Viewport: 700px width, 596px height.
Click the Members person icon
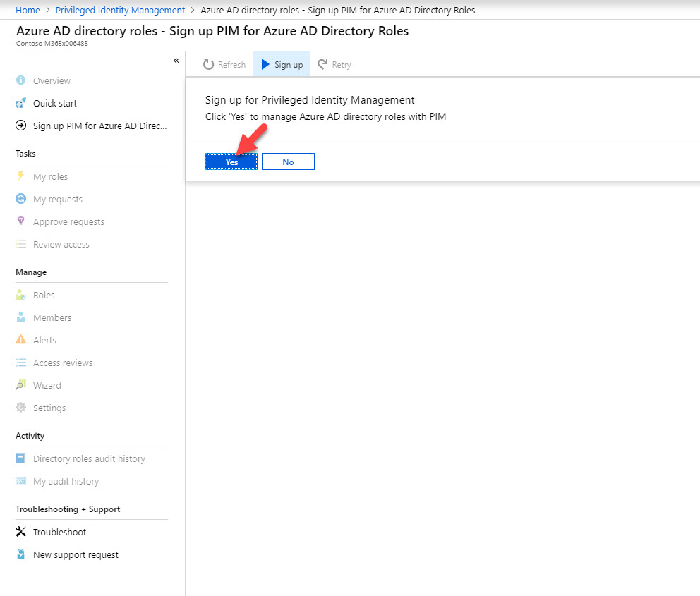(x=20, y=317)
